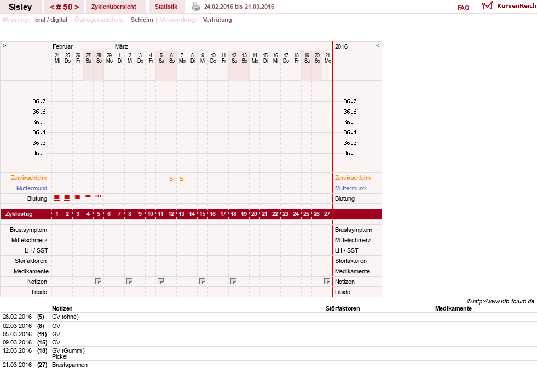Click medium bleeding marker on cycle day 3

point(78,197)
